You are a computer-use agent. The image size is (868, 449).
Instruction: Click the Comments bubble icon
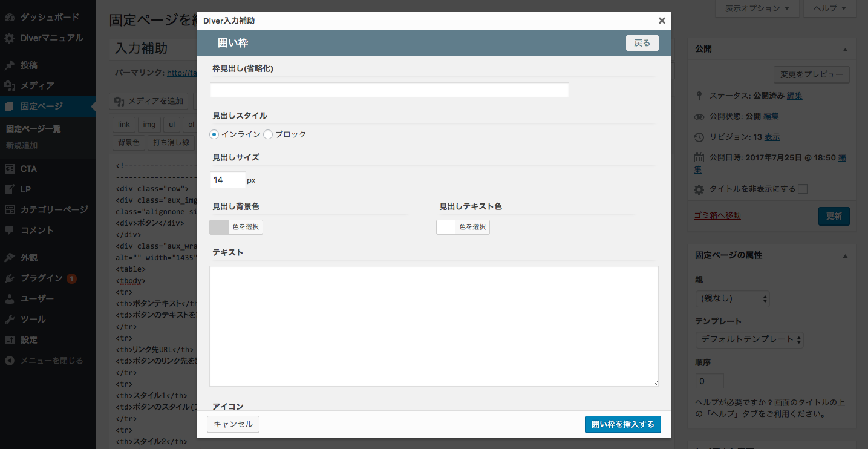coord(10,231)
